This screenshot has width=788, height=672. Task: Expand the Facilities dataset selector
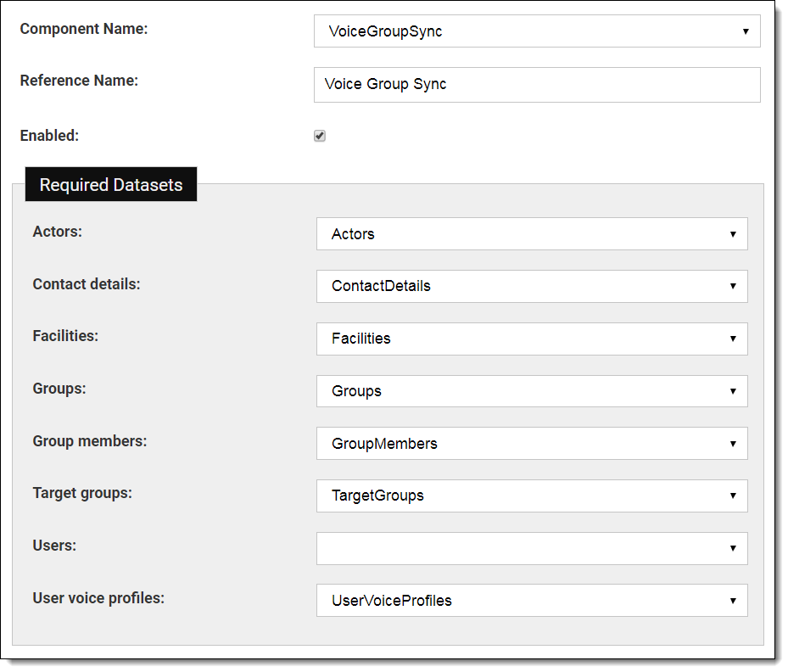click(532, 339)
